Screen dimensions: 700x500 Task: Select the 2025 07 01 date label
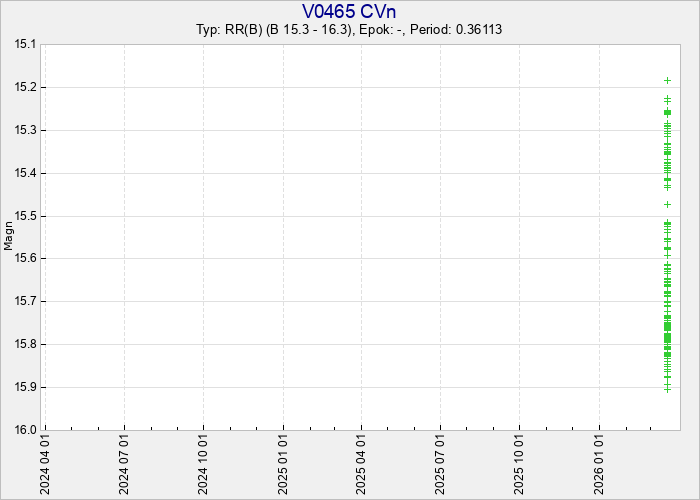tap(441, 465)
